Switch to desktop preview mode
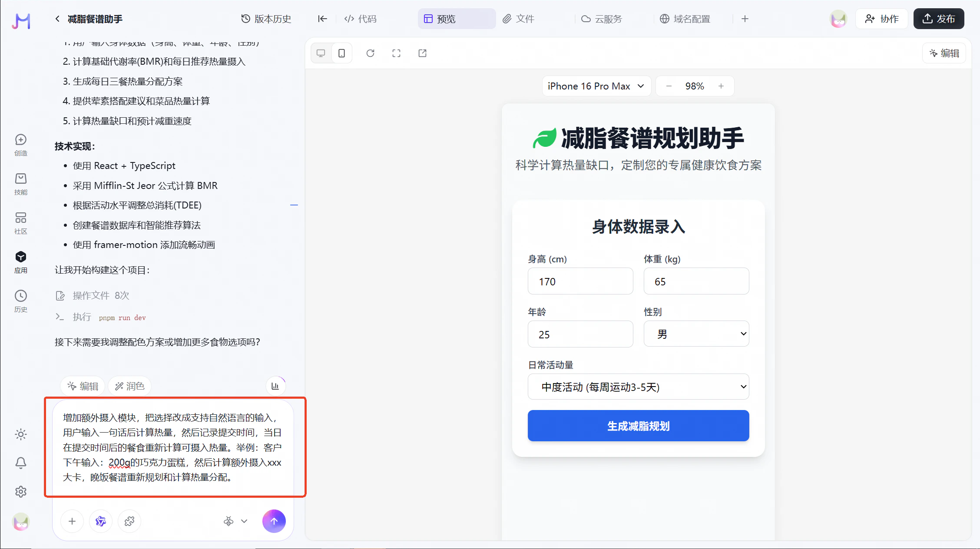 (321, 53)
